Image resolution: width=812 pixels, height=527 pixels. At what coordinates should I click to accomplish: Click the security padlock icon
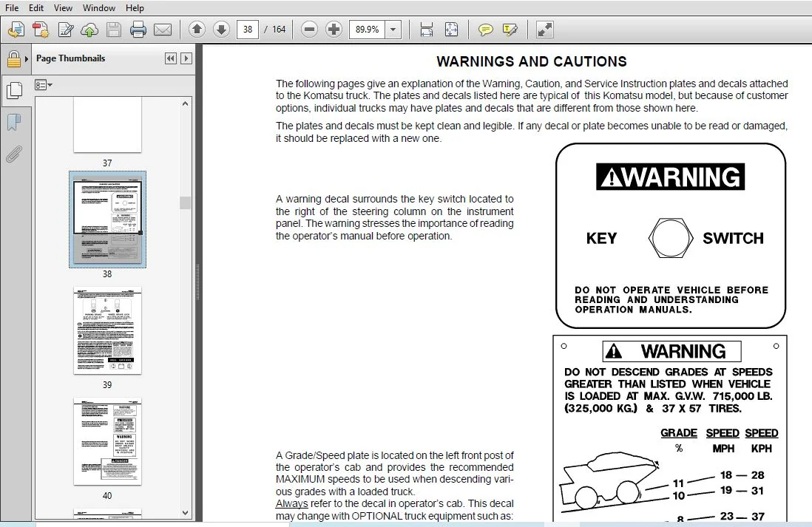tap(13, 59)
